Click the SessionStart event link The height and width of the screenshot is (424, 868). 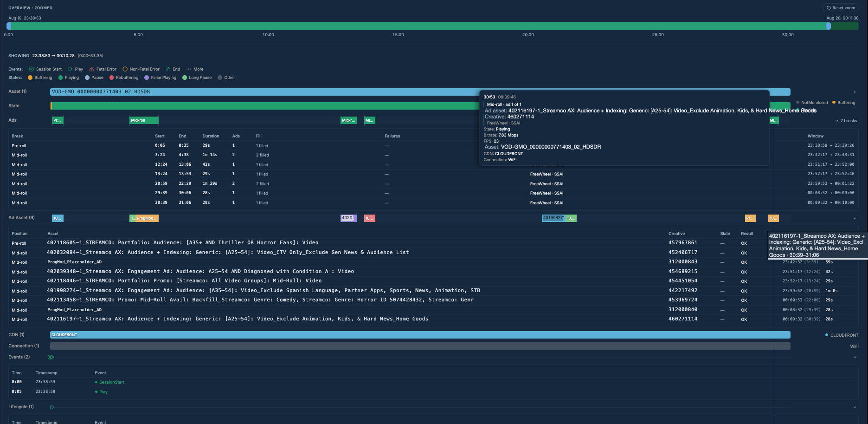tap(112, 382)
